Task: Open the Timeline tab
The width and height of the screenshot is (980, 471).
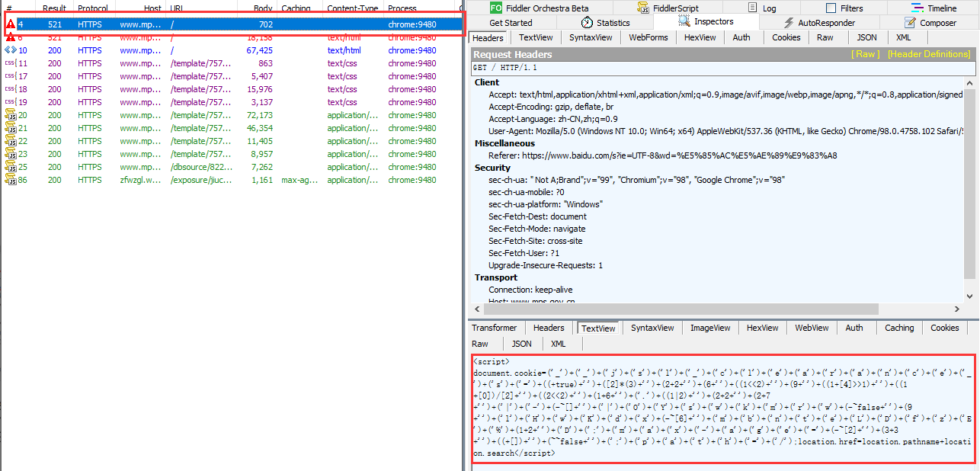Action: 934,8
